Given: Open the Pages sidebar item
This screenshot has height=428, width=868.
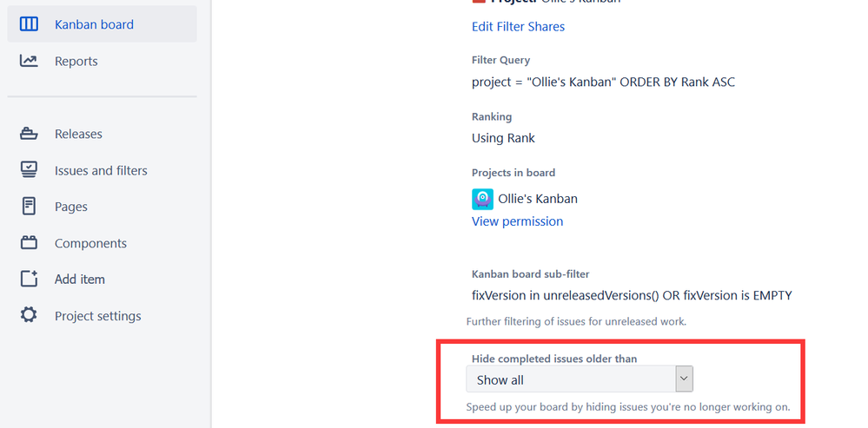Looking at the screenshot, I should (102, 207).
